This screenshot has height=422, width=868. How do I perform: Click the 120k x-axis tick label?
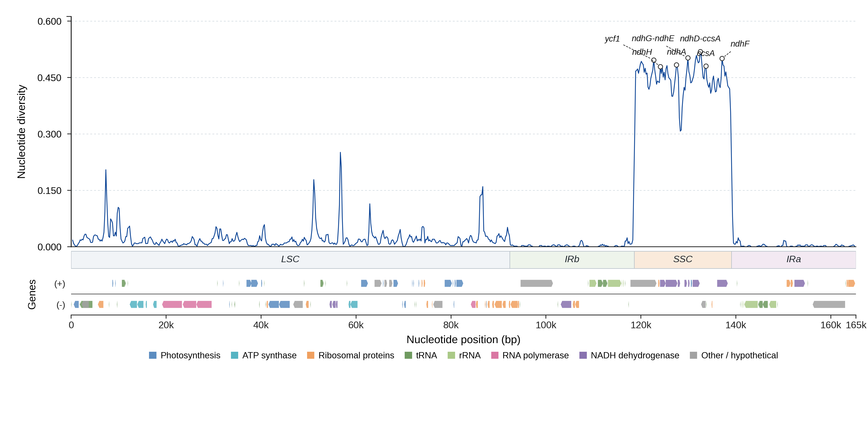(x=641, y=325)
